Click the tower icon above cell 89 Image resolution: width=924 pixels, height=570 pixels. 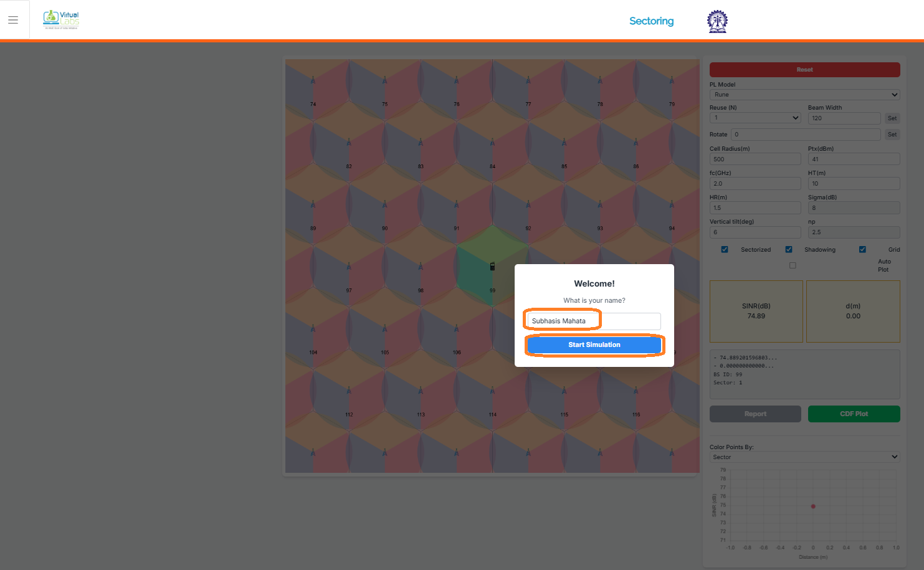point(313,204)
